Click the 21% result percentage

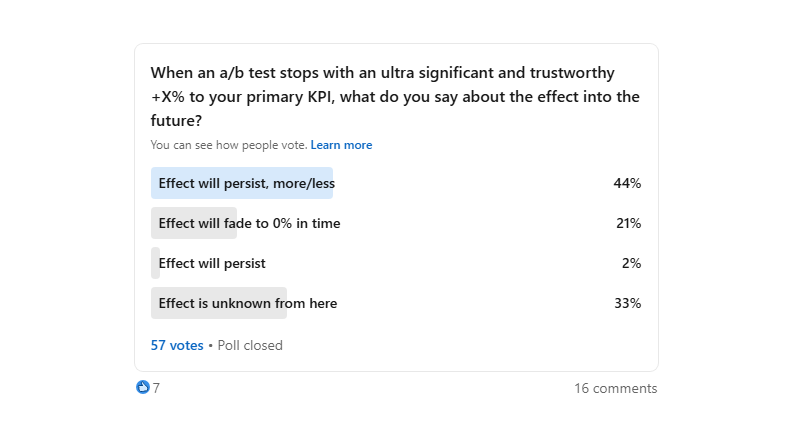(x=628, y=223)
